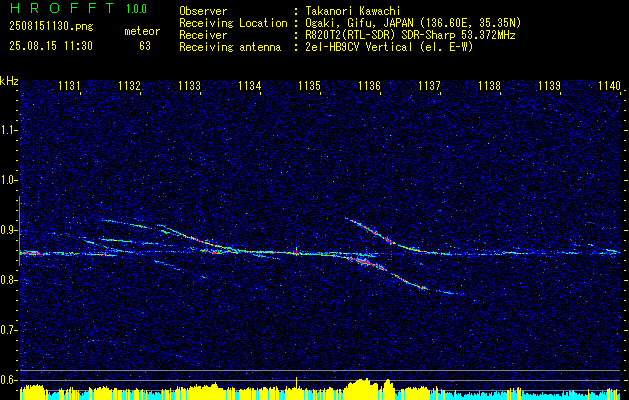The width and height of the screenshot is (629, 400).
Task: Click the kHz axis unit label
Action: point(9,81)
